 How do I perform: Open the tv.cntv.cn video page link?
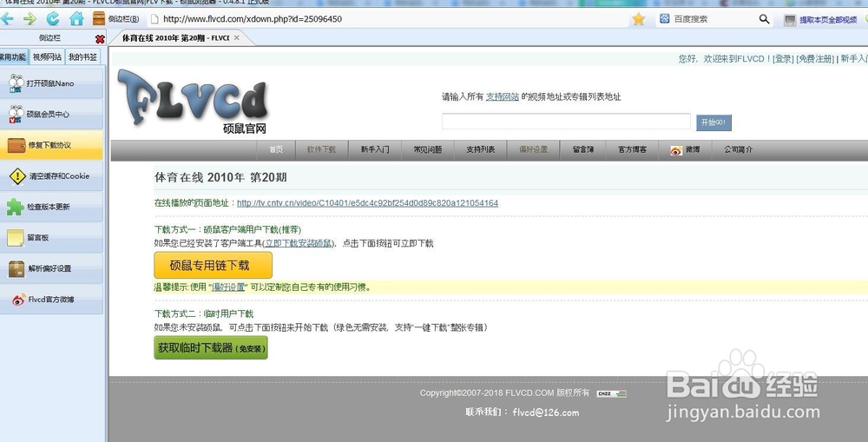click(367, 203)
